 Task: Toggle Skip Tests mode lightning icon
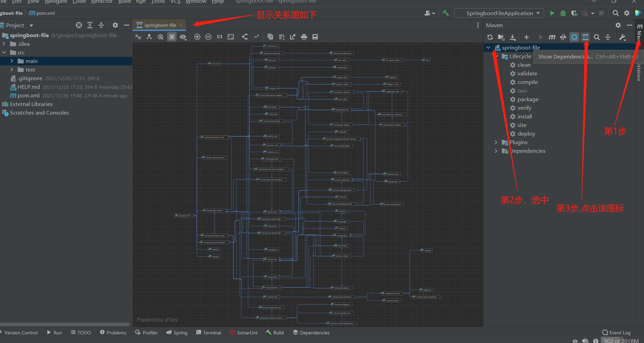pyautogui.click(x=574, y=37)
